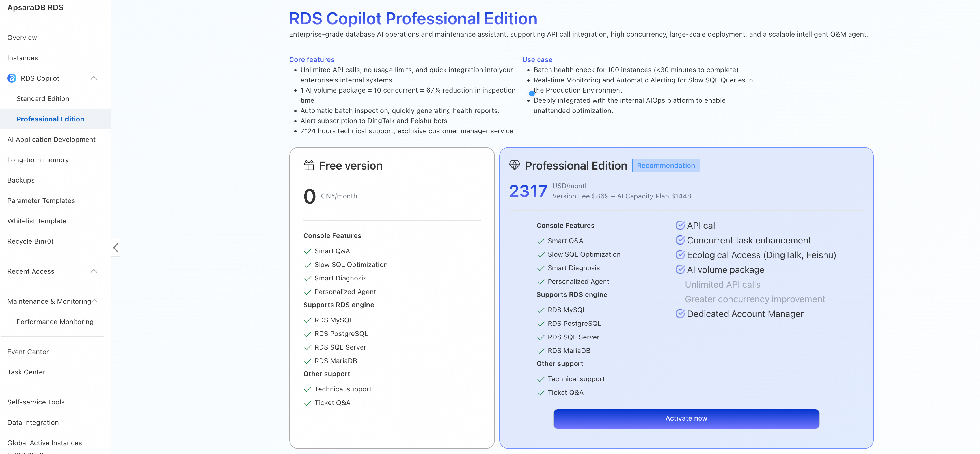Click the checkmark beside Ticket Q&A in Free version

[x=307, y=403]
